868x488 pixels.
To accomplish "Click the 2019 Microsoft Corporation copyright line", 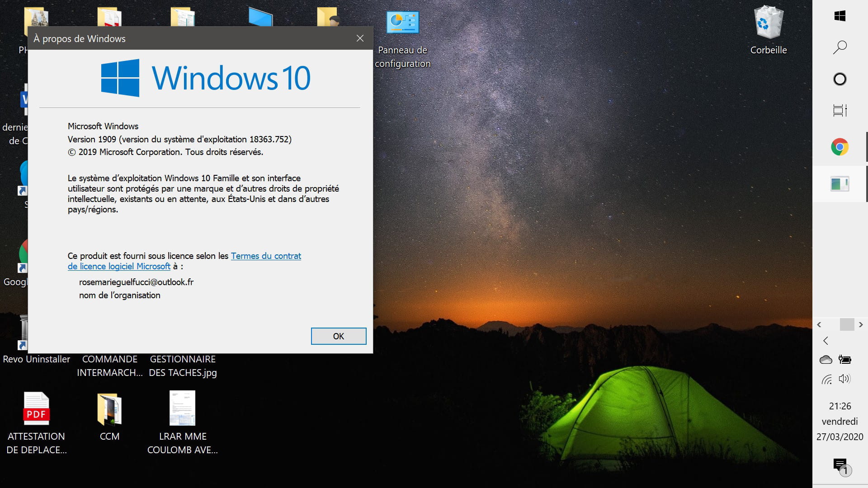I will click(165, 152).
